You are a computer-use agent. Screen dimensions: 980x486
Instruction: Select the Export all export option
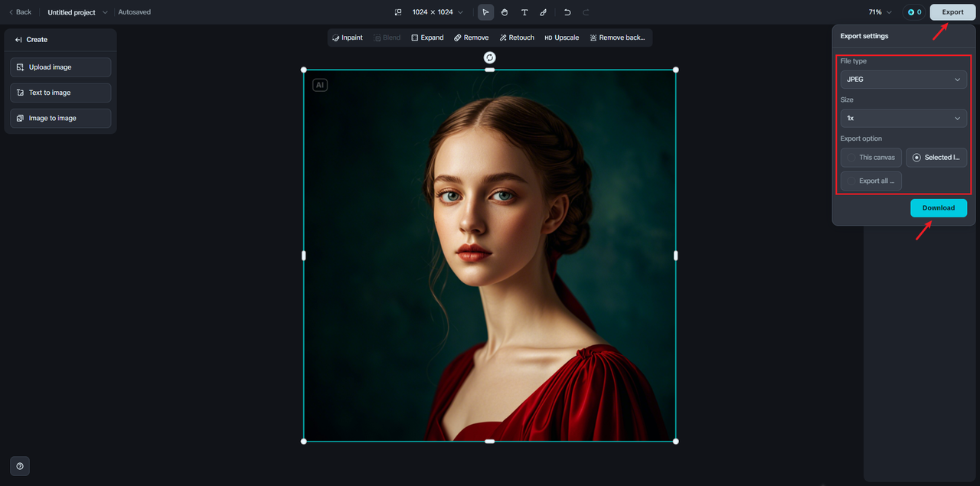(871, 181)
